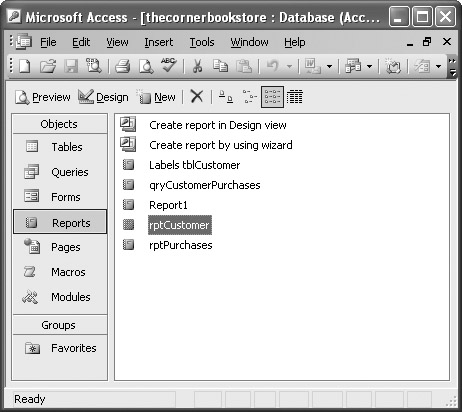Screen dimensions: 462x412
Task: Delete the selected report with the X icon
Action: click(x=197, y=97)
